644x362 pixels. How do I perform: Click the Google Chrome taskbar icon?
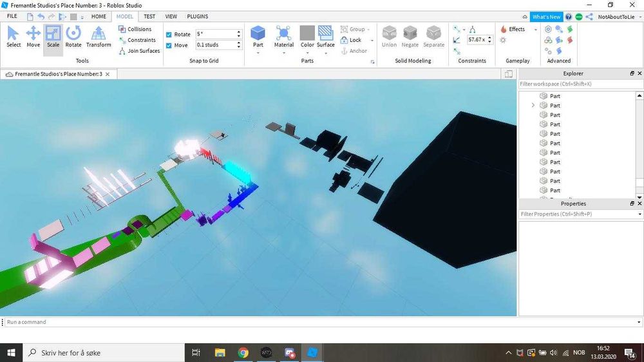coord(243,352)
